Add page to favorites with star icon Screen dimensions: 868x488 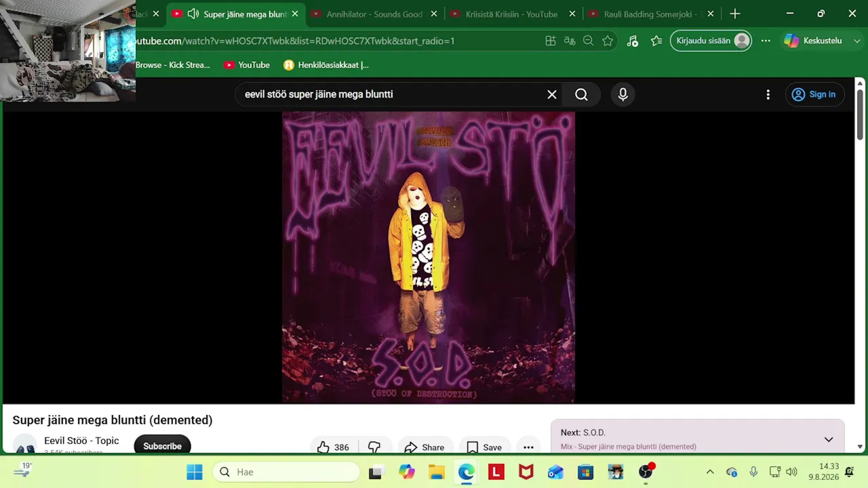(x=608, y=41)
